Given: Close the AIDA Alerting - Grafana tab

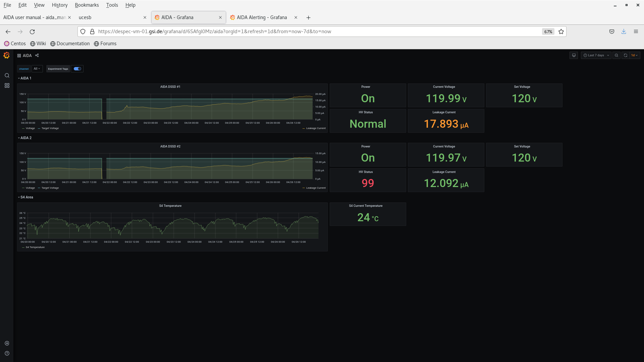Looking at the screenshot, I should click(296, 17).
